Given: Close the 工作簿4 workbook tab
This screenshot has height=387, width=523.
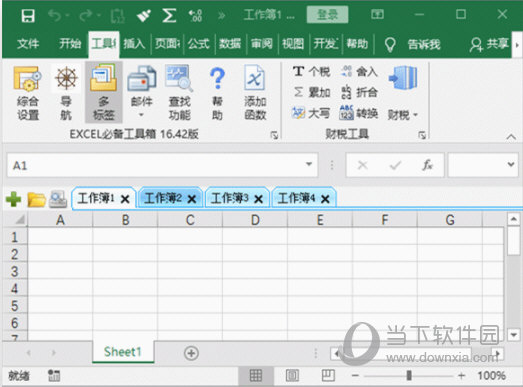Looking at the screenshot, I should click(x=325, y=199).
